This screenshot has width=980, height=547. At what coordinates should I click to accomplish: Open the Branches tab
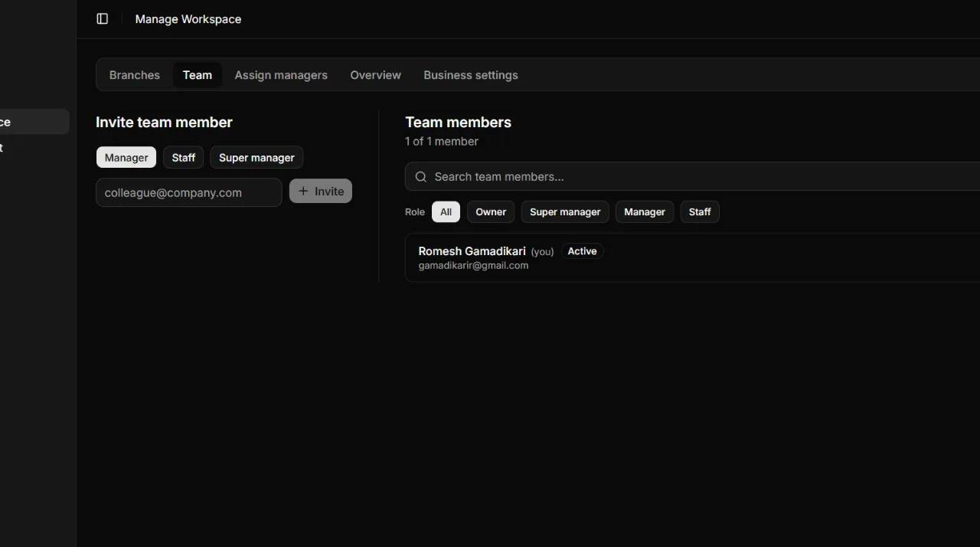click(x=135, y=75)
